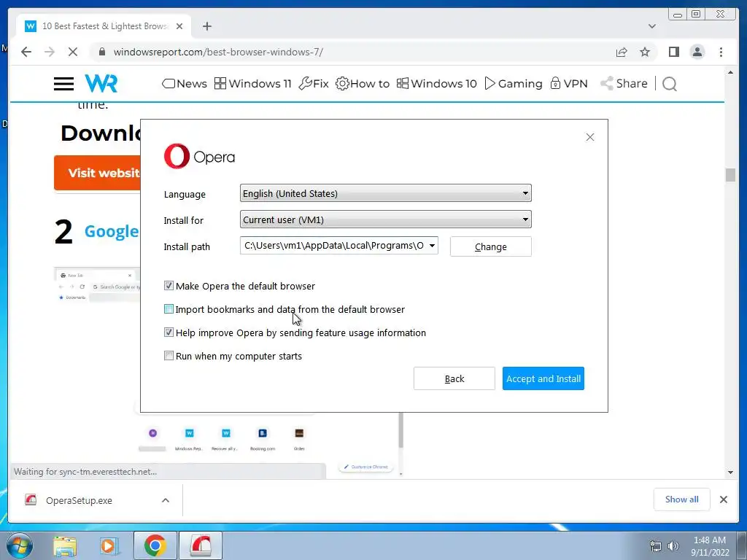Open Windows 10 menu item
This screenshot has height=560, width=747.
pyautogui.click(x=436, y=84)
